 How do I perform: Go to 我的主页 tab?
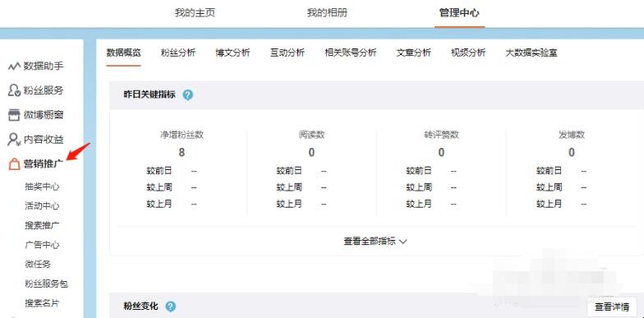195,13
